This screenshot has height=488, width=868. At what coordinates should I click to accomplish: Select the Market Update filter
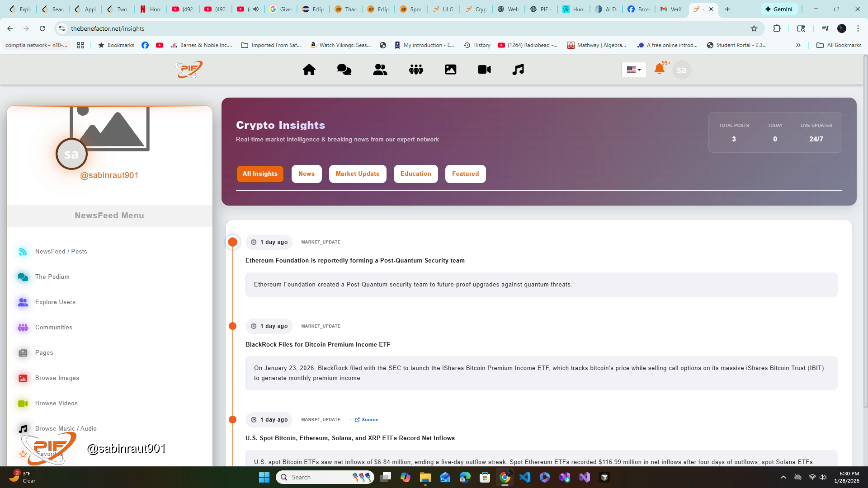point(358,174)
